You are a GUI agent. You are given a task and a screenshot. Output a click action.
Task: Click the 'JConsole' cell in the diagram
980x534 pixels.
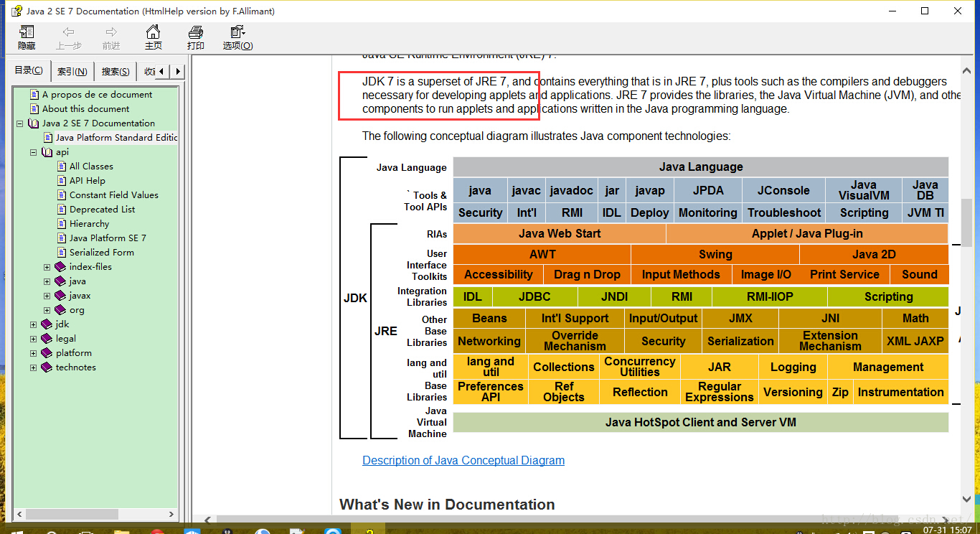coord(783,190)
